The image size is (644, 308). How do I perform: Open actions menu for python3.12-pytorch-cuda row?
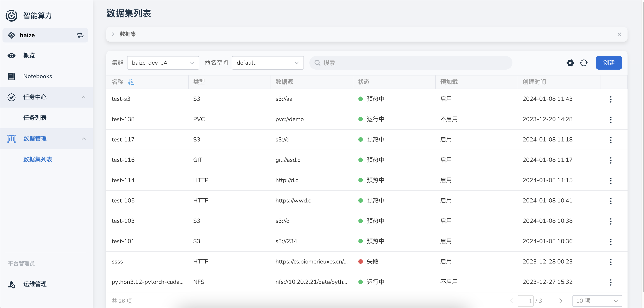point(611,282)
